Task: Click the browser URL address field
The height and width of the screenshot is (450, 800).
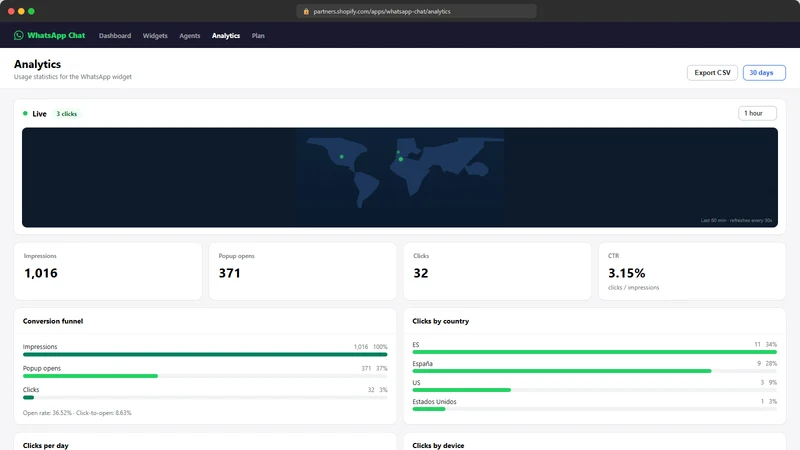Action: pos(416,11)
